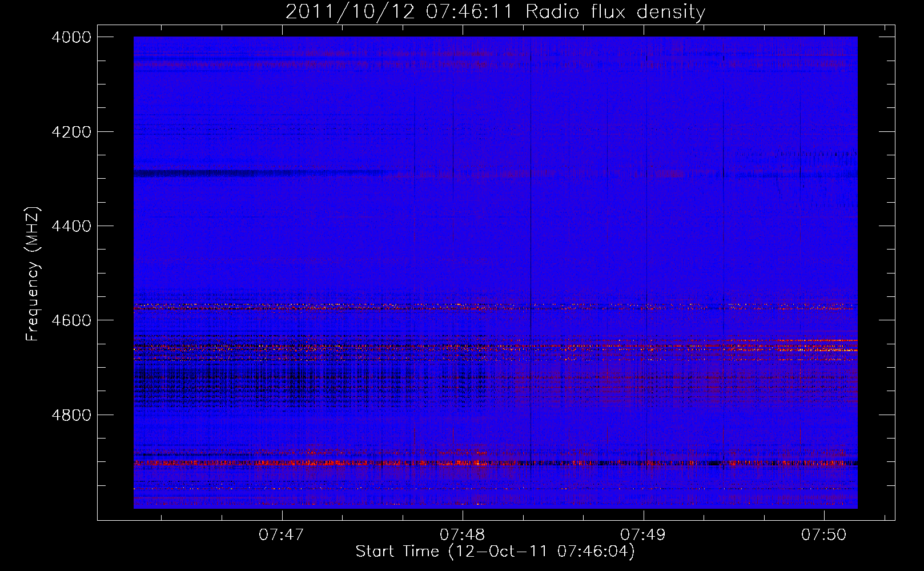Select the 4800 frequency tick label

click(71, 415)
